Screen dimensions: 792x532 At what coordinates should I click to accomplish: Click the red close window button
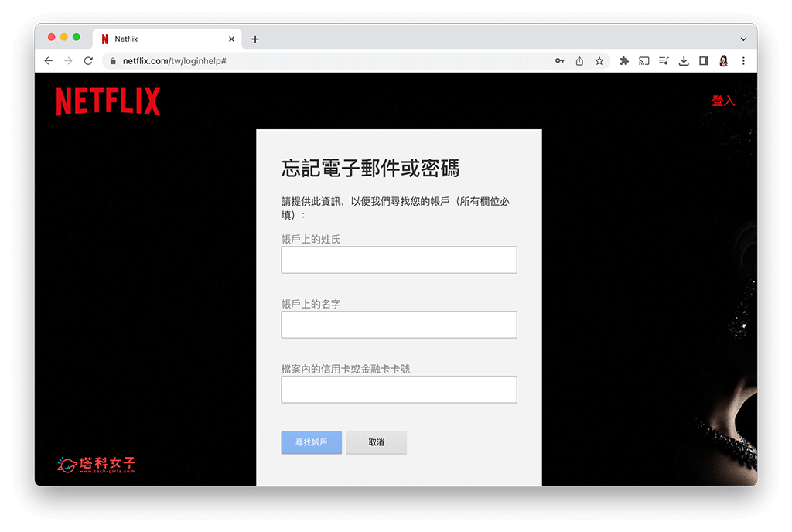[x=52, y=37]
